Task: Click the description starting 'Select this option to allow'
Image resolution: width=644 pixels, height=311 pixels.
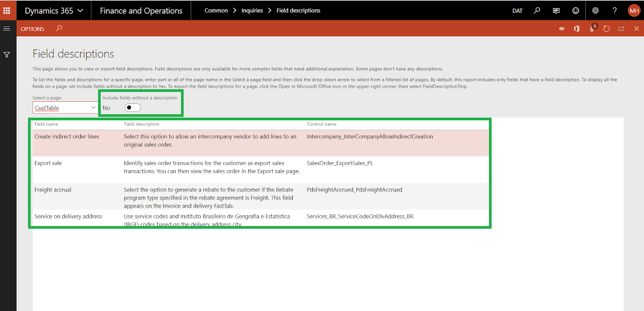Action: pyautogui.click(x=210, y=140)
